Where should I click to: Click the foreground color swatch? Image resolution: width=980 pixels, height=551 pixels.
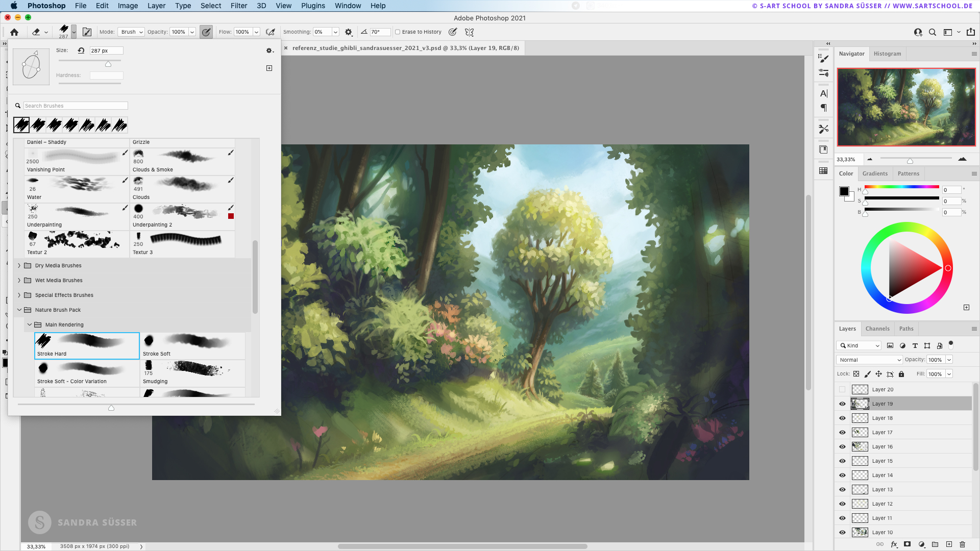tap(844, 191)
